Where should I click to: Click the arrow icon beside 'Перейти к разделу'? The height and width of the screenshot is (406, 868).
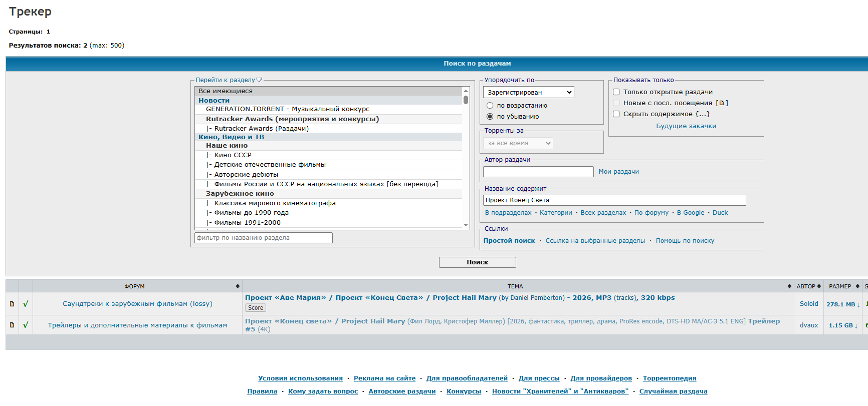pos(259,80)
